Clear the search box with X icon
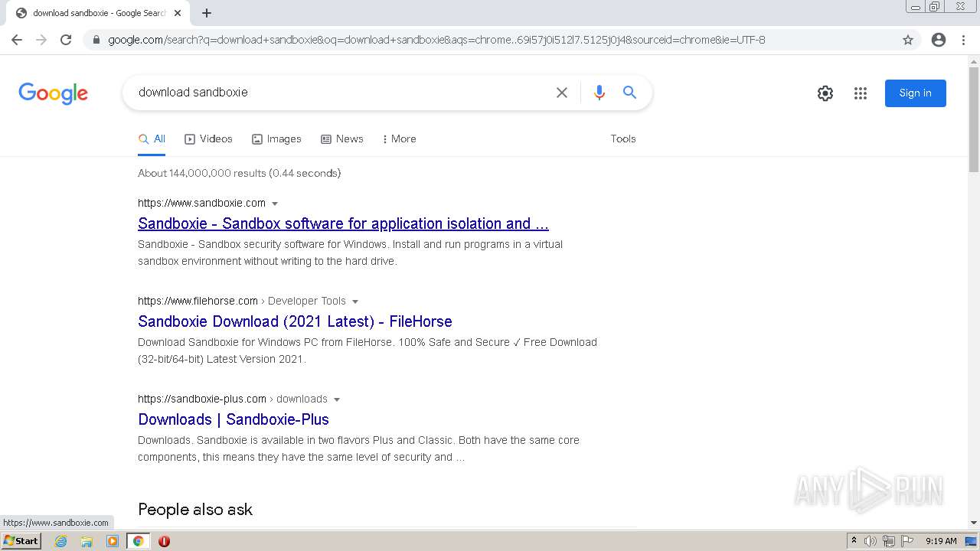980x551 pixels. coord(562,93)
